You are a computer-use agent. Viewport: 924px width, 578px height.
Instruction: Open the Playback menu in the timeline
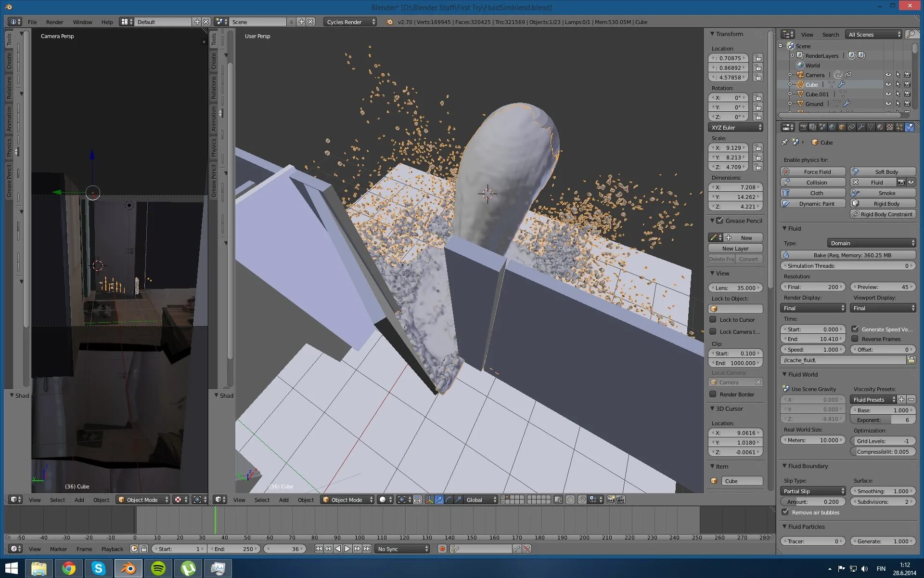112,549
